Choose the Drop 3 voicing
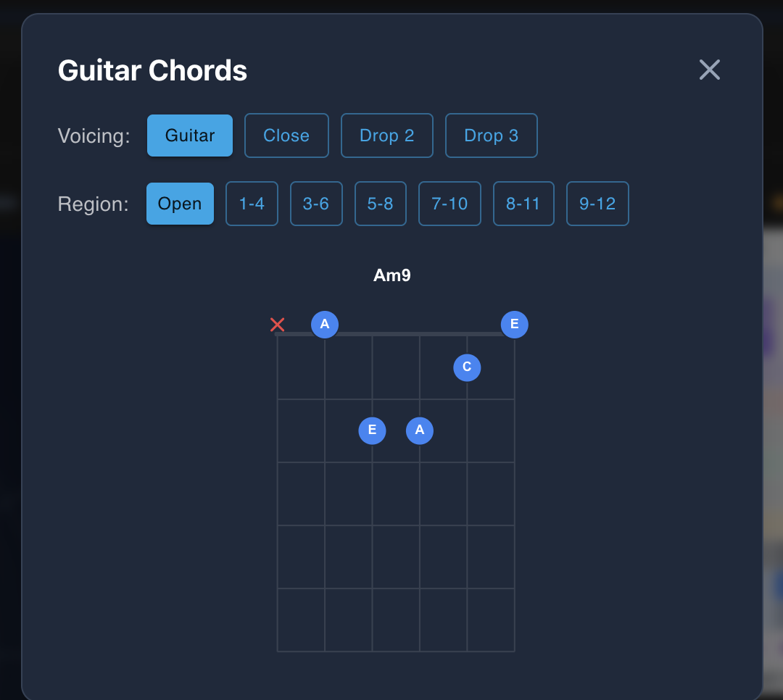783x700 pixels. point(492,136)
